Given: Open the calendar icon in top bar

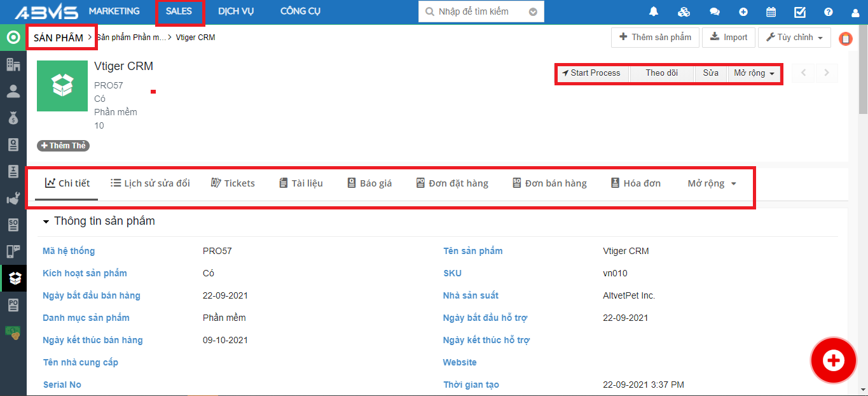Looking at the screenshot, I should click(771, 11).
